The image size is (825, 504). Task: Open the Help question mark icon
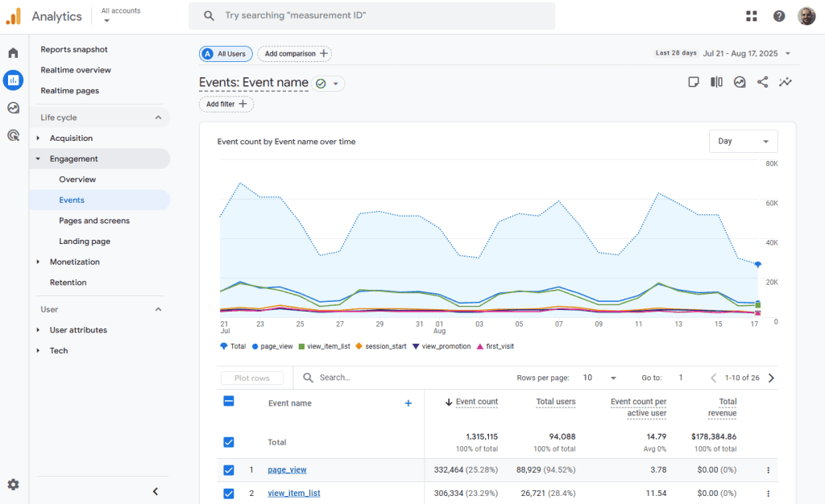coord(779,16)
